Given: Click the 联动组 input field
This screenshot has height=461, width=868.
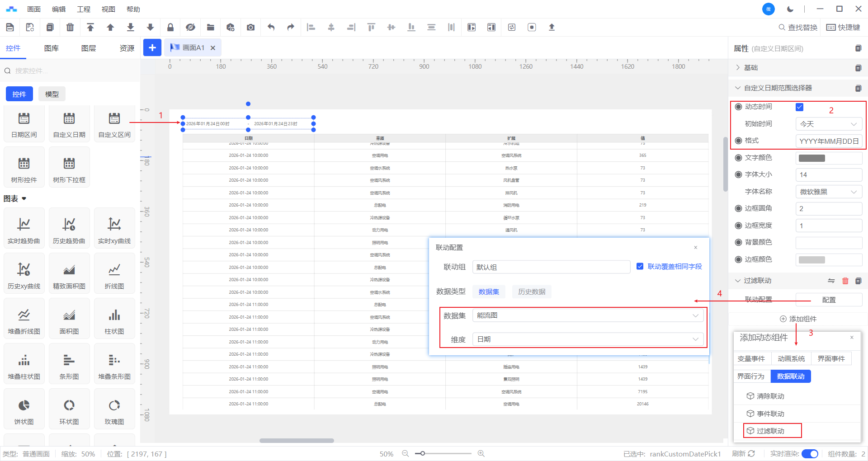Looking at the screenshot, I should point(551,267).
